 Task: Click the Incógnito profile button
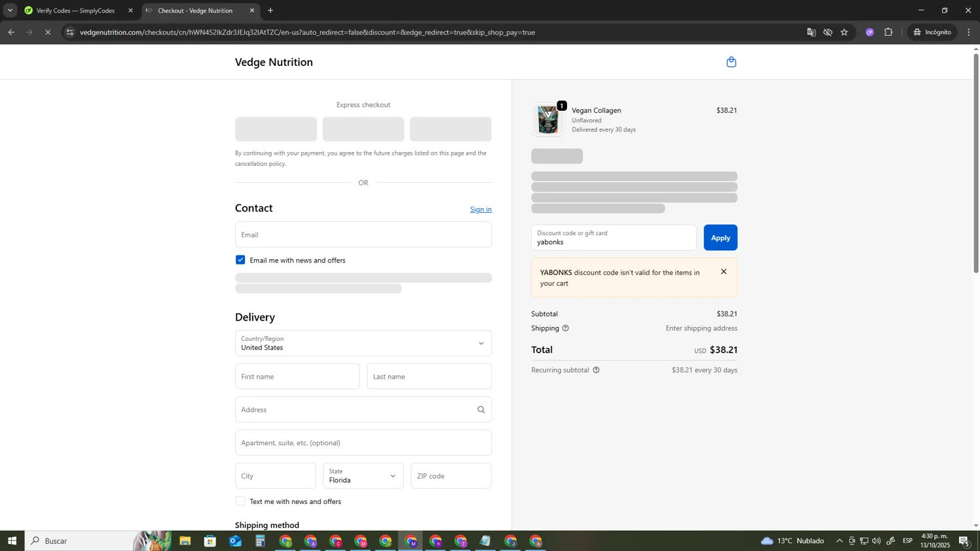(933, 32)
